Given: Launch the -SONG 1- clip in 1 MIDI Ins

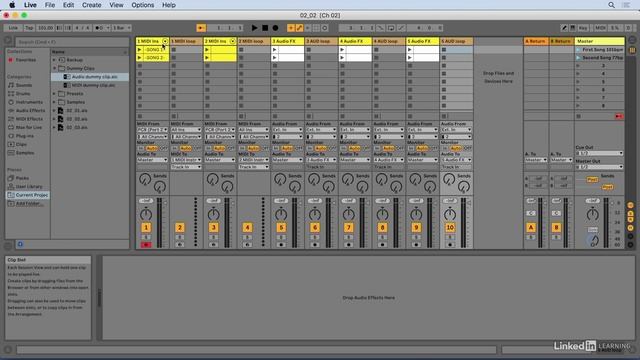Looking at the screenshot, I should coord(140,50).
